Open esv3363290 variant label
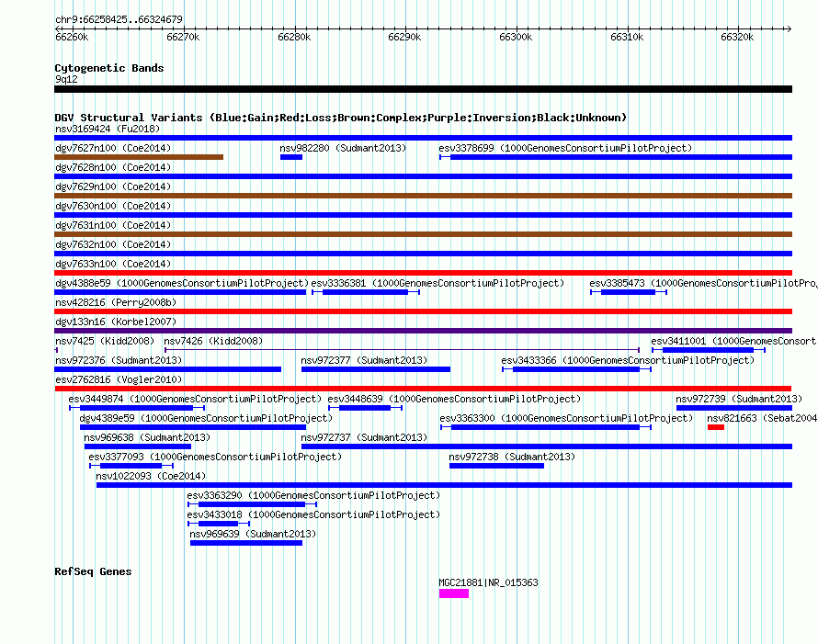The width and height of the screenshot is (818, 644). pyautogui.click(x=313, y=495)
